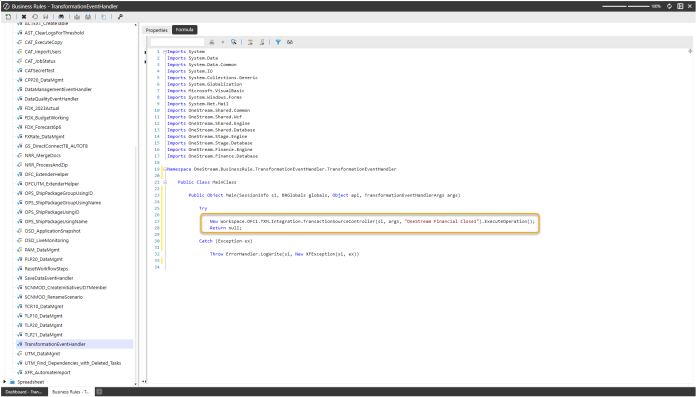Collapse the Imports region at line 1
696x397 pixels.
(165, 52)
